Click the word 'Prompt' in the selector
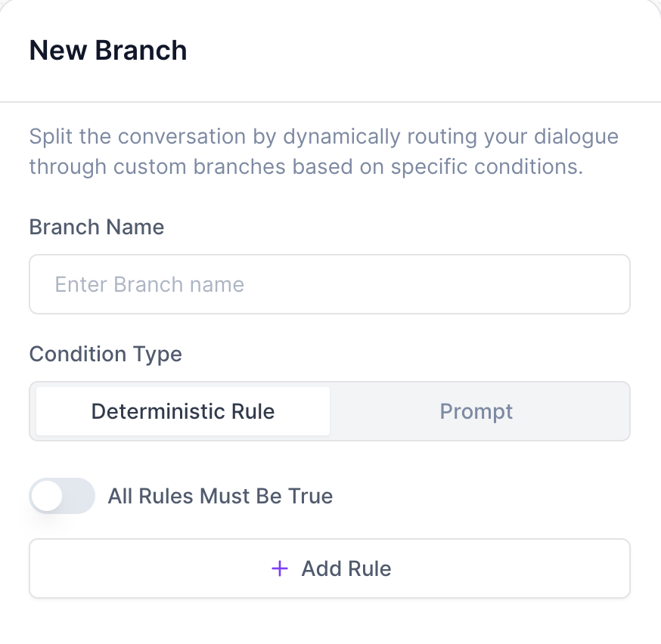Image resolution: width=661 pixels, height=644 pixels. [476, 411]
